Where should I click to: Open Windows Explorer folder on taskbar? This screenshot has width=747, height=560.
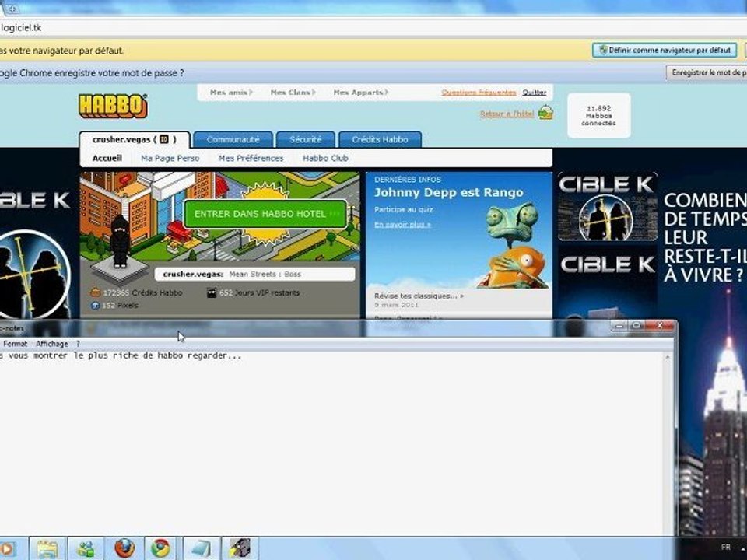pyautogui.click(x=47, y=549)
